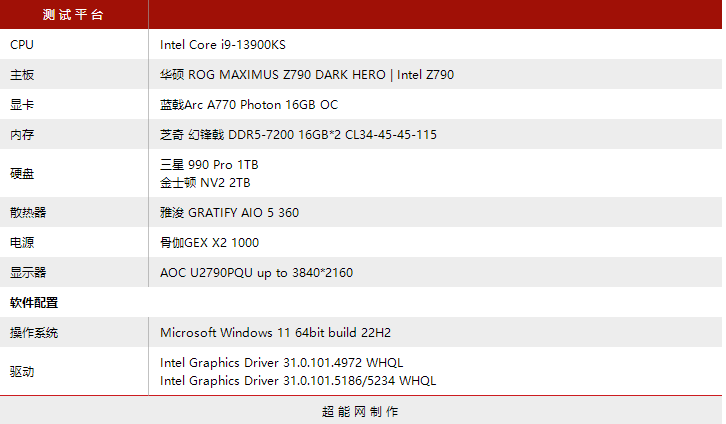Click the driver 31.0.101.5186/5234 WHQL line

[x=298, y=381]
